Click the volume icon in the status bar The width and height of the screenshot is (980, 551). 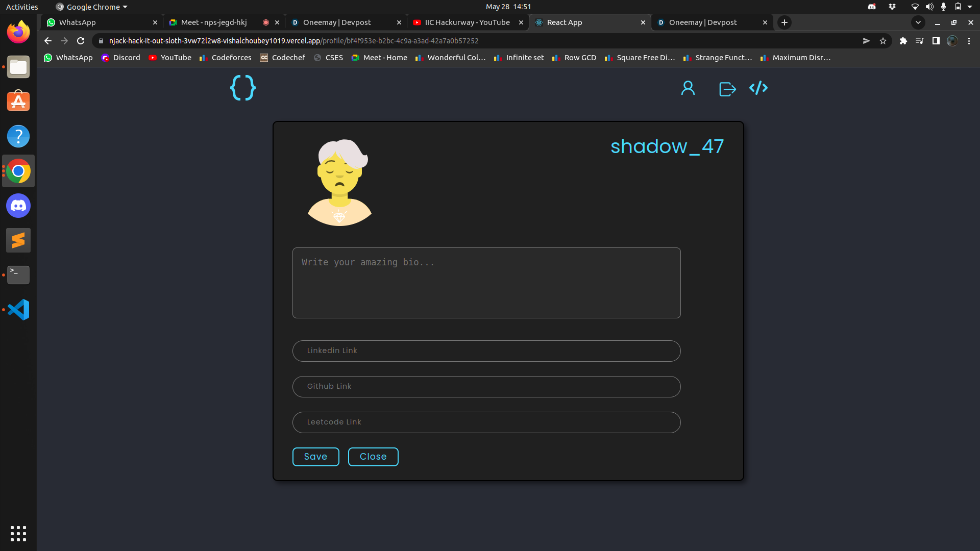pos(929,7)
